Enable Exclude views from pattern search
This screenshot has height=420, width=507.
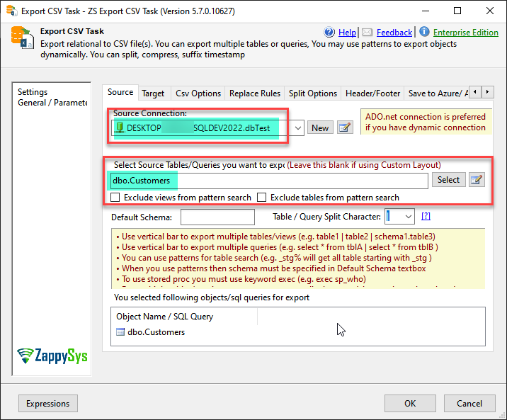(115, 197)
